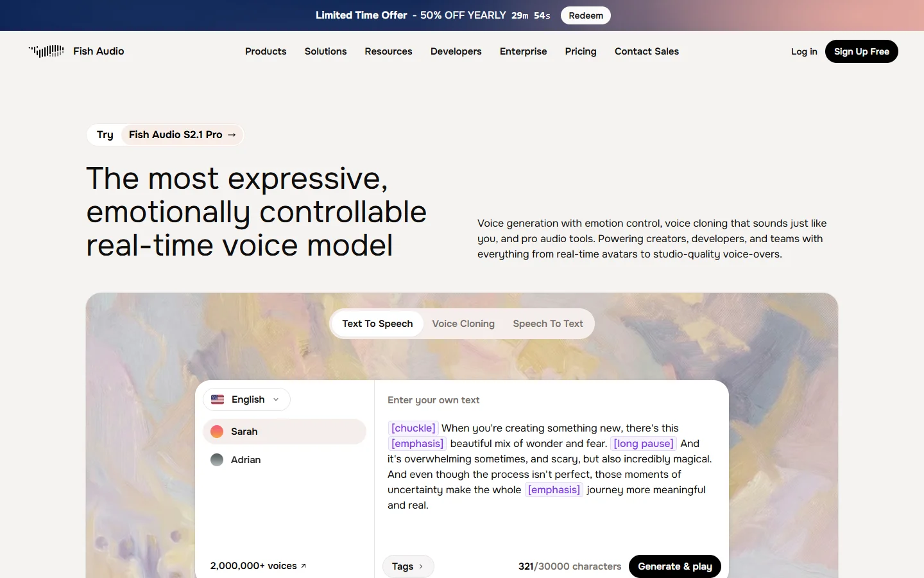Select the Text To Speech tab
Viewport: 924px width, 578px height.
[377, 324]
